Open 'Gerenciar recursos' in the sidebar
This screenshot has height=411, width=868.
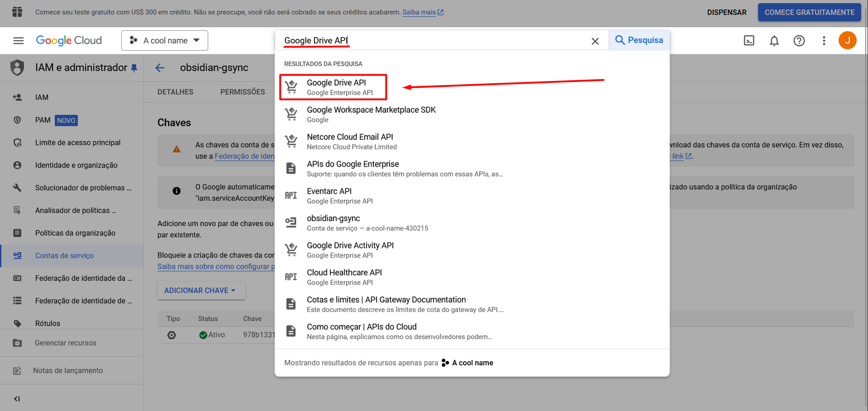tap(72, 343)
